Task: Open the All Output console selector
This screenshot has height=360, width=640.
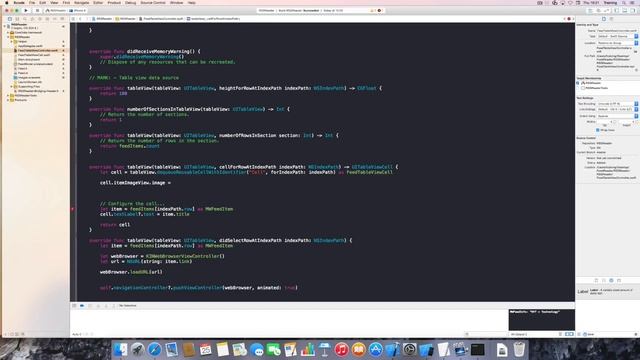Action: 518,334
